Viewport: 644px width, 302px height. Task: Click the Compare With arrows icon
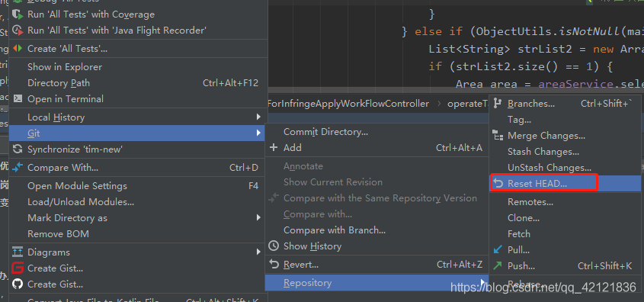point(18,168)
